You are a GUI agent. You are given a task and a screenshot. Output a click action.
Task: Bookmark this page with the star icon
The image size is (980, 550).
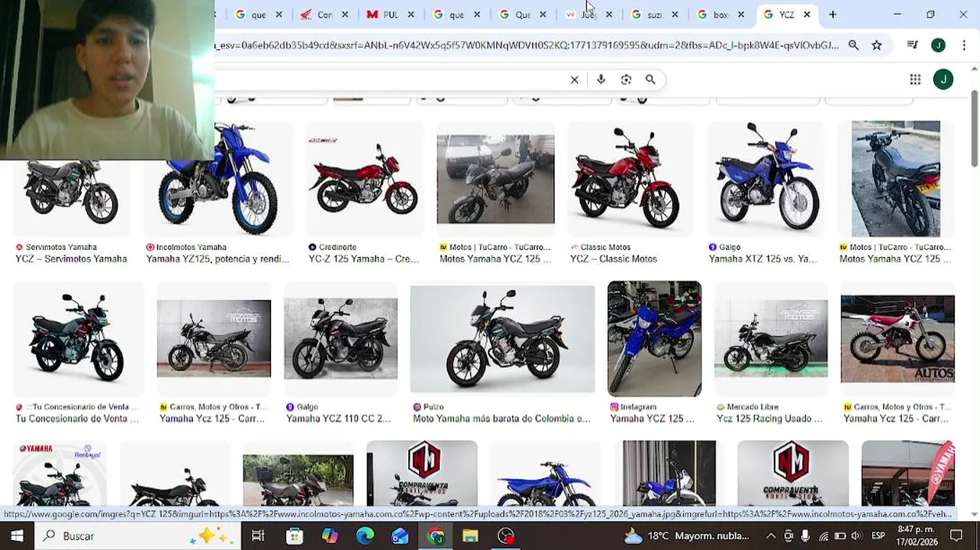click(877, 45)
